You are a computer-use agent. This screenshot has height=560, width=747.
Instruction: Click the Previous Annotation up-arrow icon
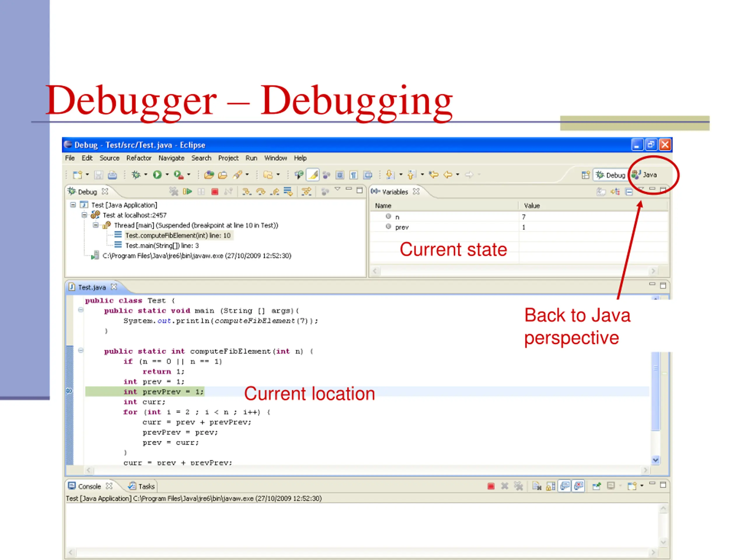[x=411, y=174]
